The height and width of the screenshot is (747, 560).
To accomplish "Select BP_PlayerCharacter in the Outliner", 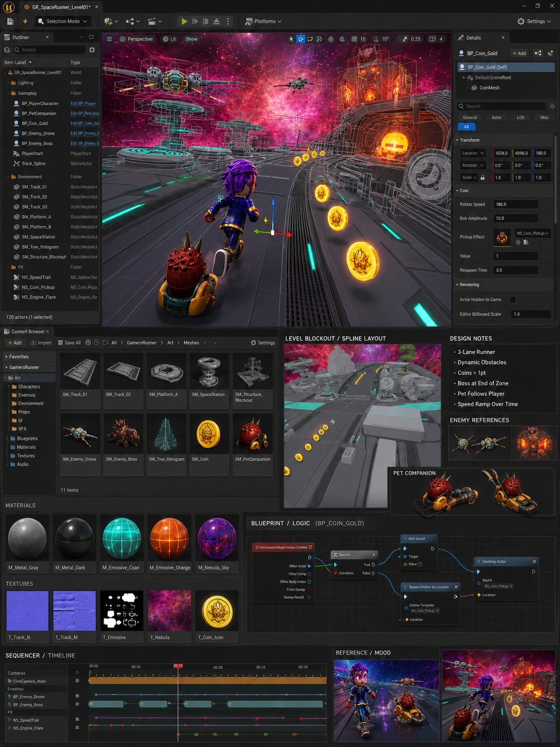I will [x=40, y=104].
